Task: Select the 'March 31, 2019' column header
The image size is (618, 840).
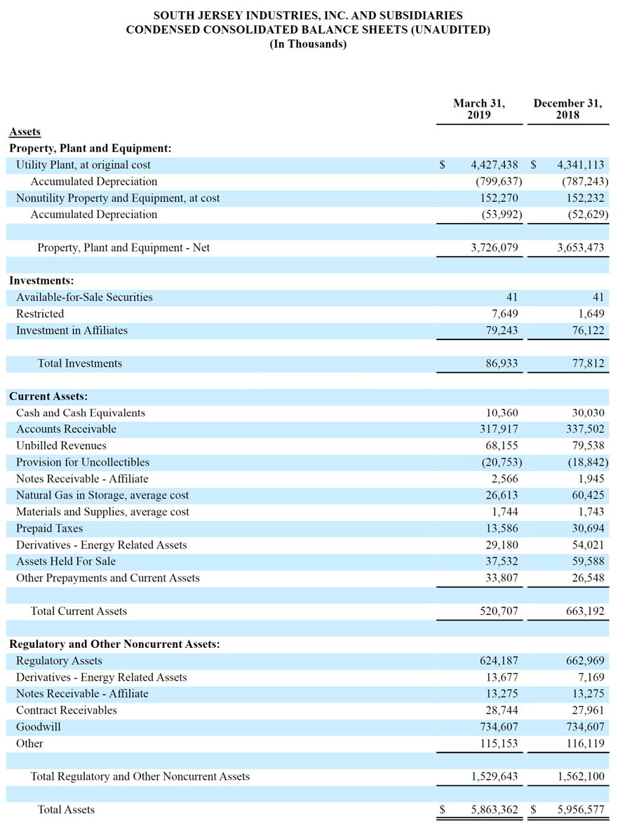Action: (x=479, y=109)
